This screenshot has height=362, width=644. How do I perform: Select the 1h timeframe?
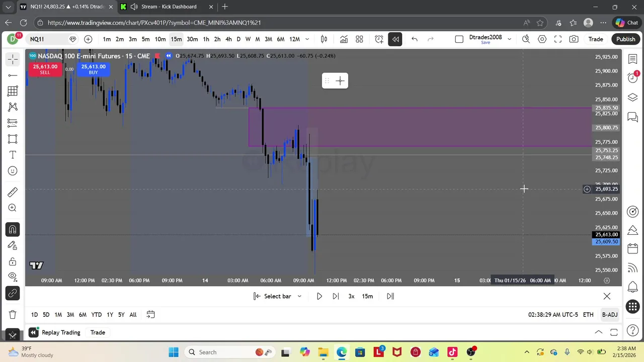pos(206,39)
